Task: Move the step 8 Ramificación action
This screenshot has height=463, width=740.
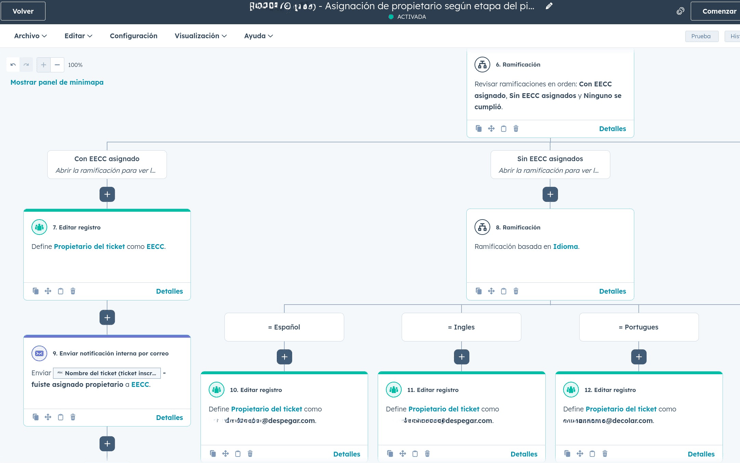Action: coord(491,291)
